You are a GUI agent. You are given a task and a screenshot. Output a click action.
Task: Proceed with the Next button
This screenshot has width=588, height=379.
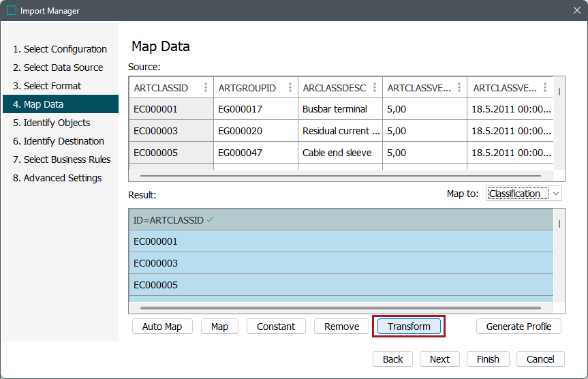(439, 359)
